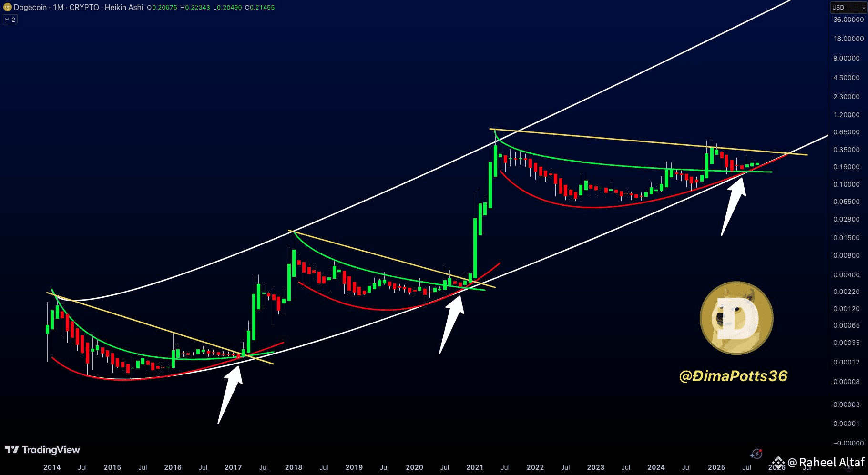Click the large Dogecoin coin logo image
Image resolution: width=868 pixels, height=475 pixels.
736,318
